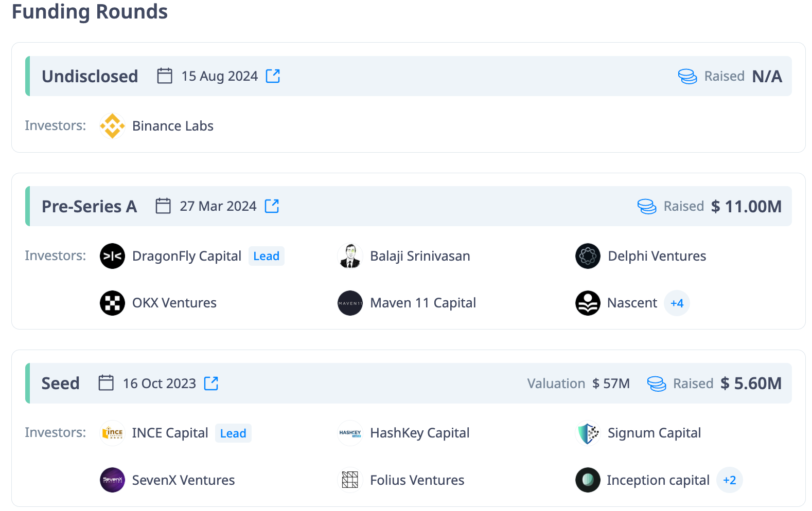This screenshot has width=812, height=511.
Task: Click the Binance Labs logo
Action: click(x=112, y=126)
